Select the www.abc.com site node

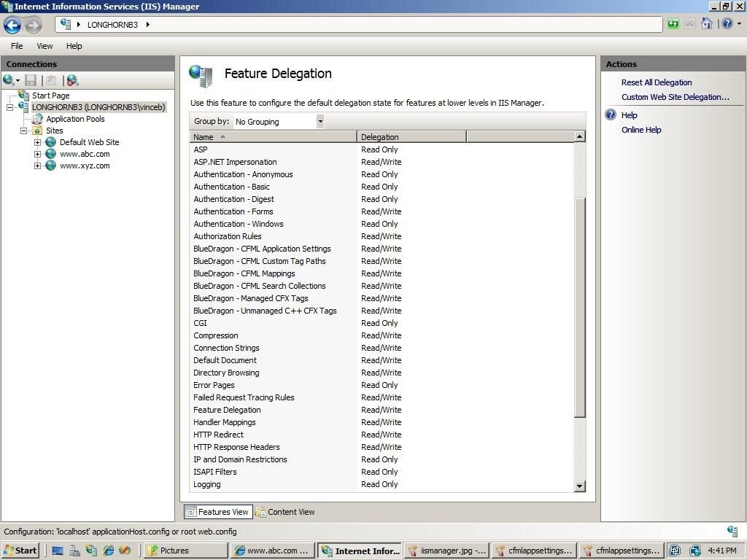pos(85,154)
